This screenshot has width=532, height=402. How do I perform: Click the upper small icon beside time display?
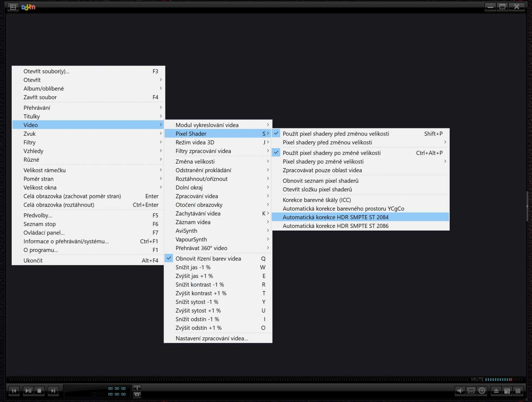pyautogui.click(x=137, y=388)
